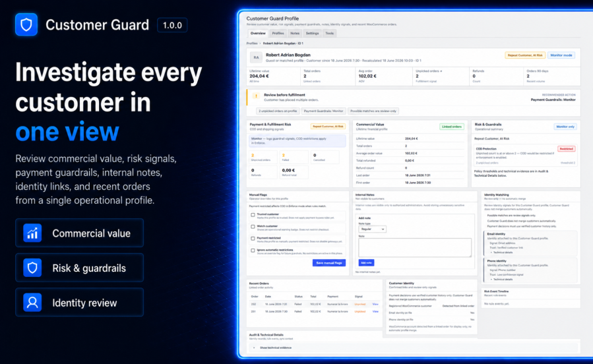Expand Technical details under Phone identity
This screenshot has height=364, width=593.
click(x=502, y=280)
